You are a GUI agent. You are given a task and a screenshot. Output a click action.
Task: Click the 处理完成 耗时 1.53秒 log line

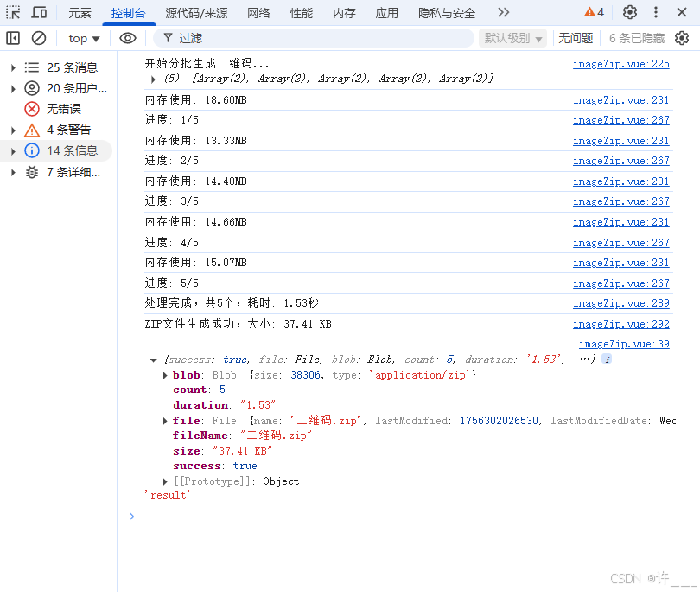tap(232, 303)
